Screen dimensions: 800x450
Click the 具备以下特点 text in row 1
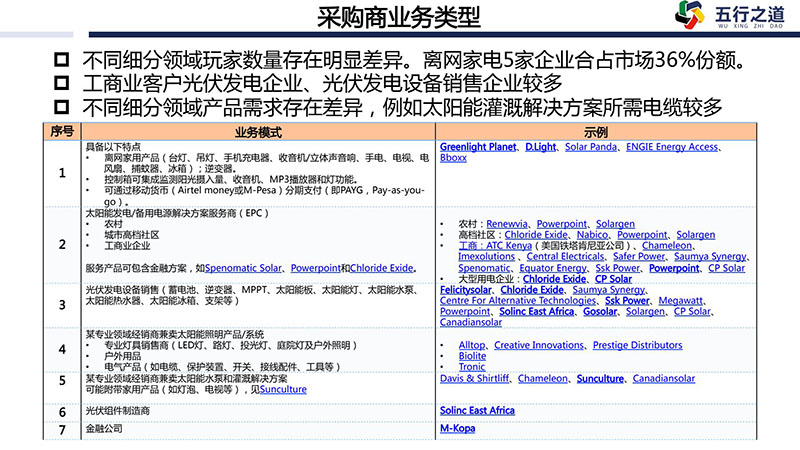point(113,147)
